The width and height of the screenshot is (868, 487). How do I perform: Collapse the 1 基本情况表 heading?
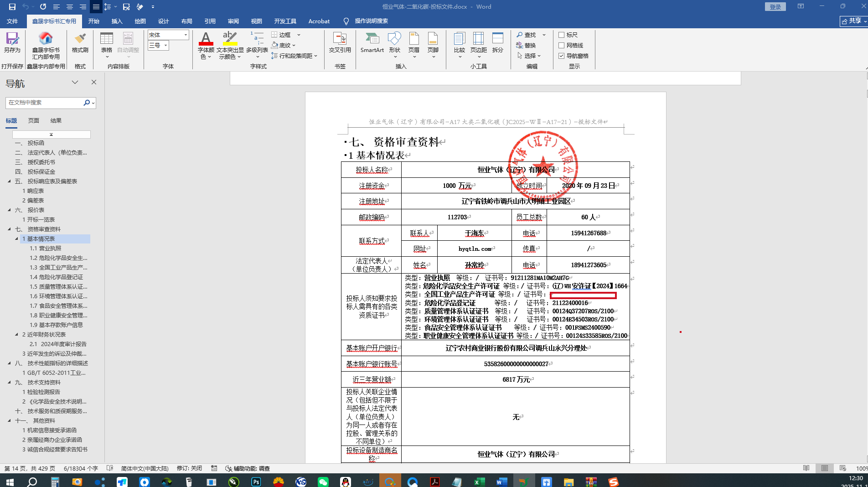click(17, 238)
